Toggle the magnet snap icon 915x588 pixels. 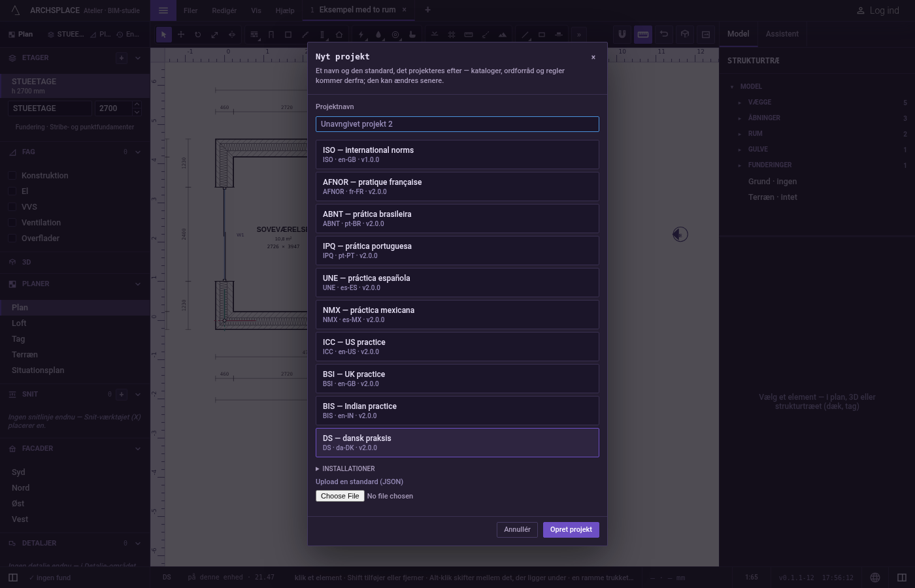[x=622, y=34]
